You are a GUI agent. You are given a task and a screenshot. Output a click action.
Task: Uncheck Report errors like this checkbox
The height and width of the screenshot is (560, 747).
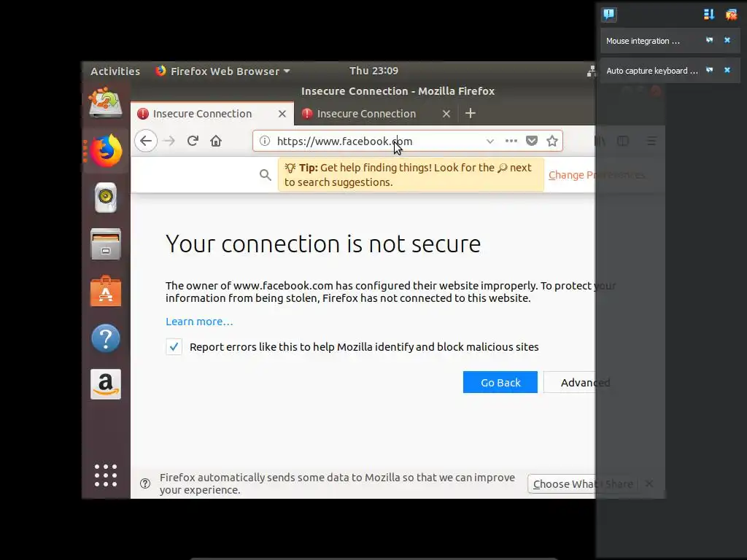coord(174,346)
